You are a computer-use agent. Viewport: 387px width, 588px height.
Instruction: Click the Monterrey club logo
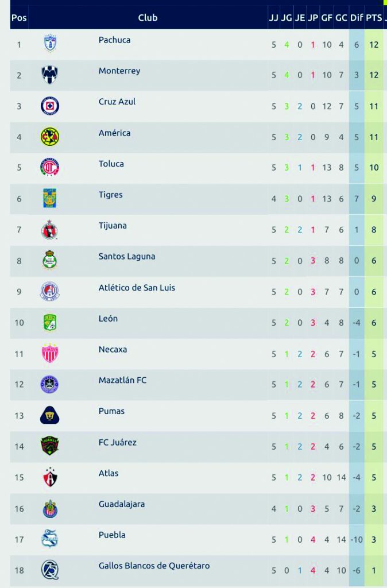[50, 75]
